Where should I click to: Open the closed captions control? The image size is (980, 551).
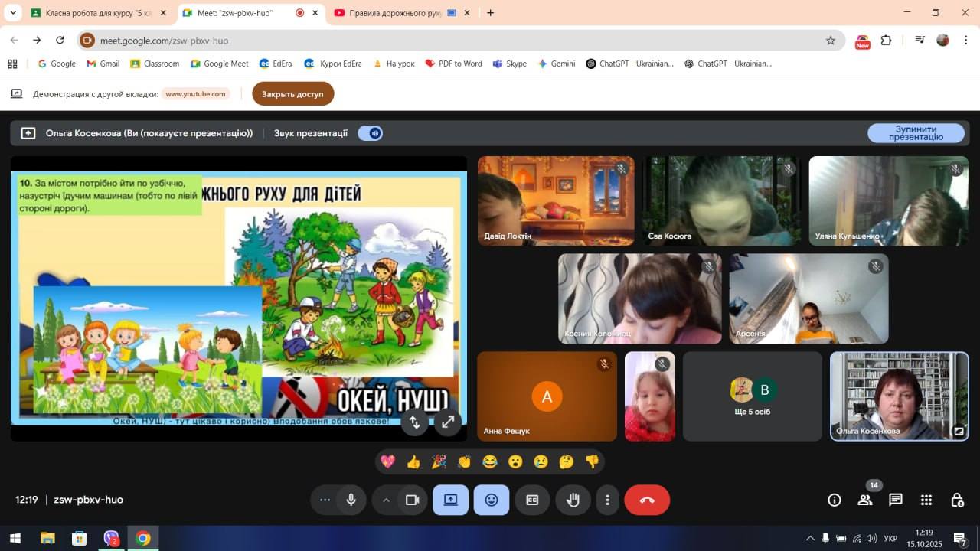click(532, 500)
